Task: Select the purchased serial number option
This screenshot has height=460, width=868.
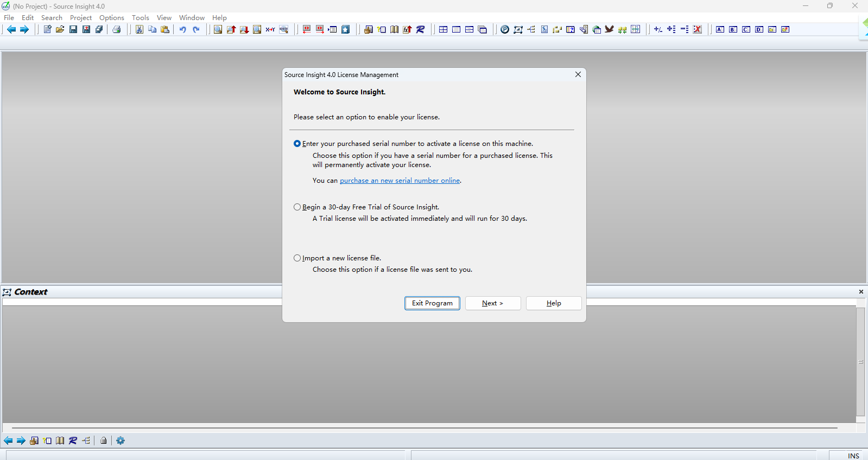Action: point(297,144)
